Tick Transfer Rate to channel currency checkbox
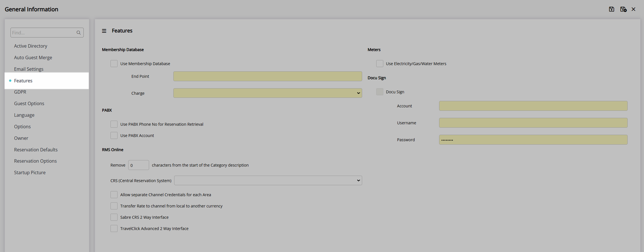This screenshot has width=644, height=252. point(114,206)
